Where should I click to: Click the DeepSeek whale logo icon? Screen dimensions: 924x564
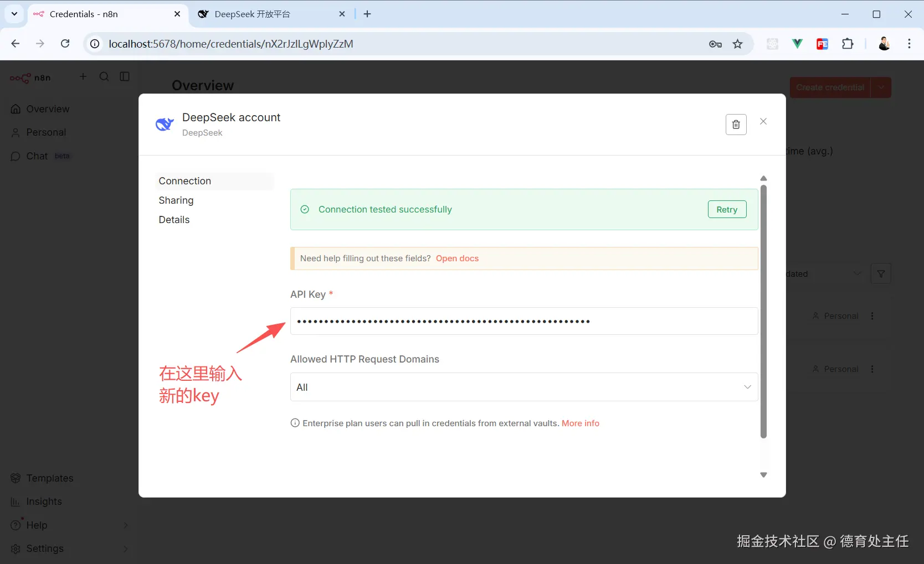(x=165, y=125)
